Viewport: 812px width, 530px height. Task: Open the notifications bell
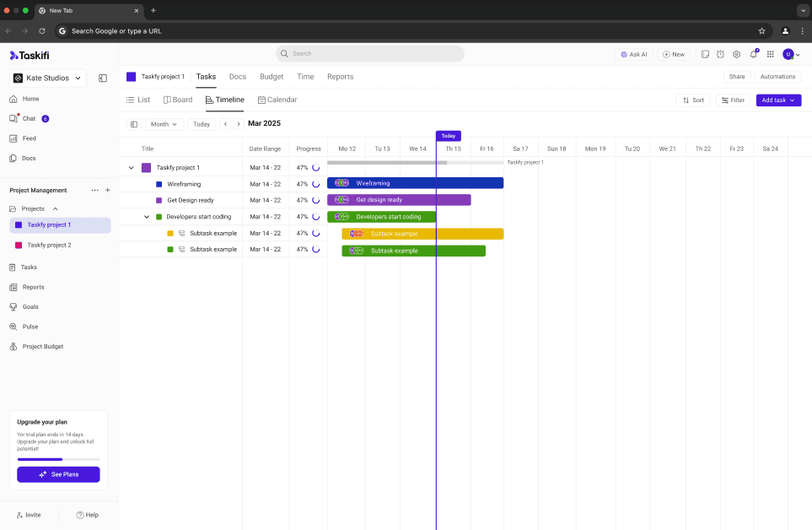(x=754, y=54)
